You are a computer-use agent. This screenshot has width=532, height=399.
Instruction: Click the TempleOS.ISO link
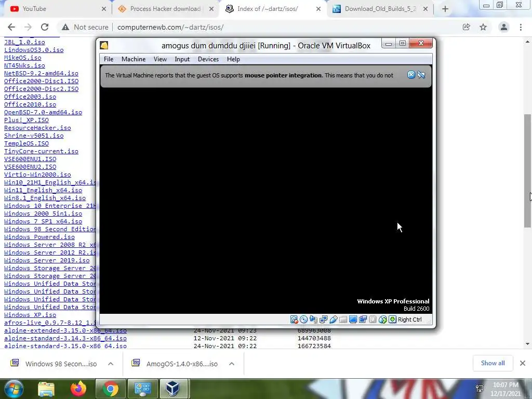[x=26, y=143]
